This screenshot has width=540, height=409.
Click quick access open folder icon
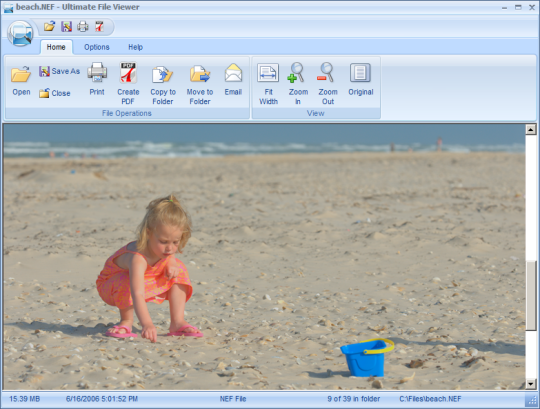[x=49, y=26]
